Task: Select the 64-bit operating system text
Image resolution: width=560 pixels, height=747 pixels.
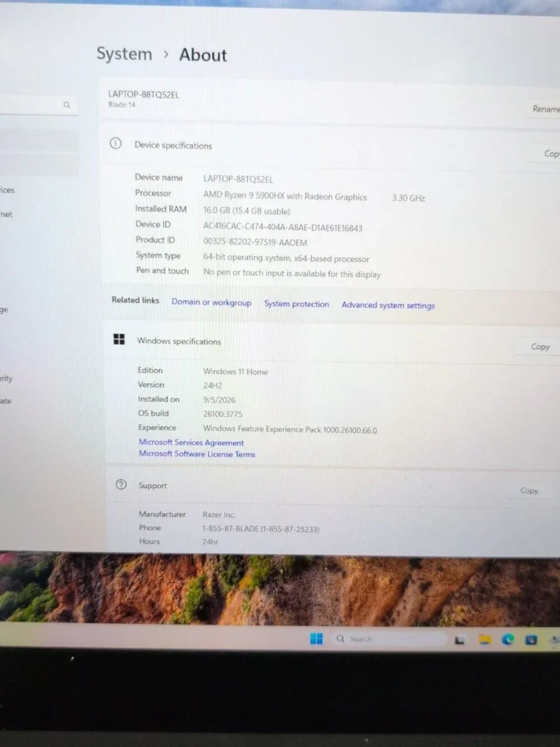Action: 286,258
